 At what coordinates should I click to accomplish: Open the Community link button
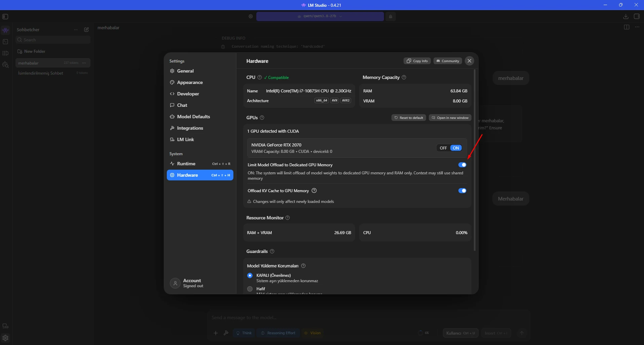(448, 61)
